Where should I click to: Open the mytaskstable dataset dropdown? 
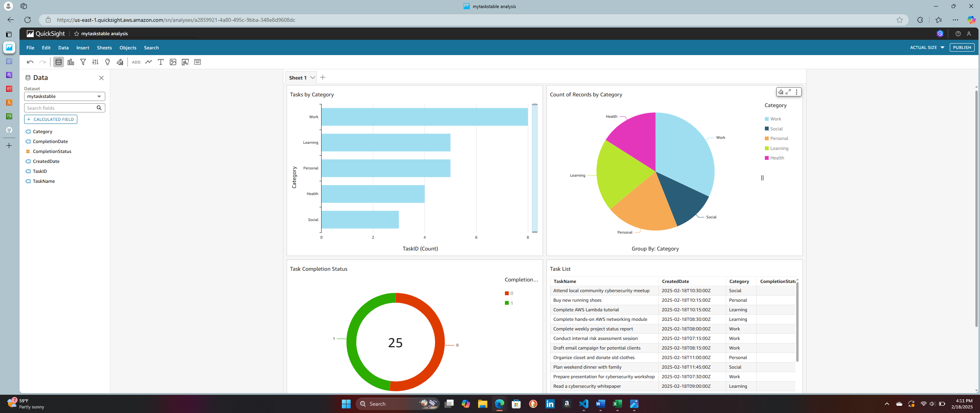(x=65, y=96)
